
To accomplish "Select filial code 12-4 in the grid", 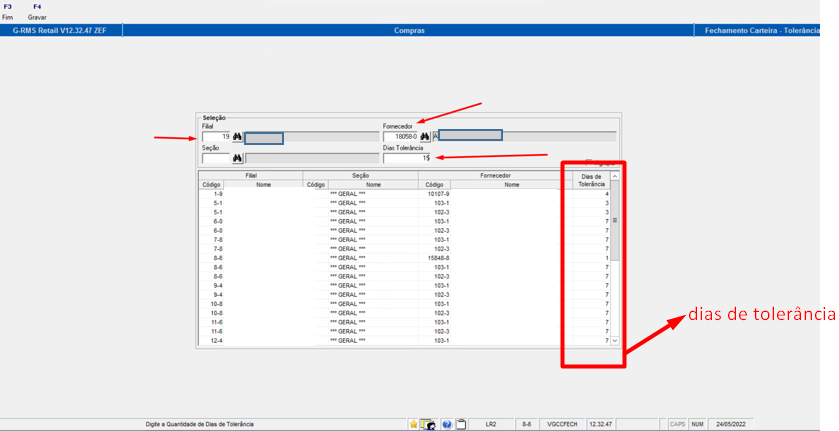I will (217, 341).
